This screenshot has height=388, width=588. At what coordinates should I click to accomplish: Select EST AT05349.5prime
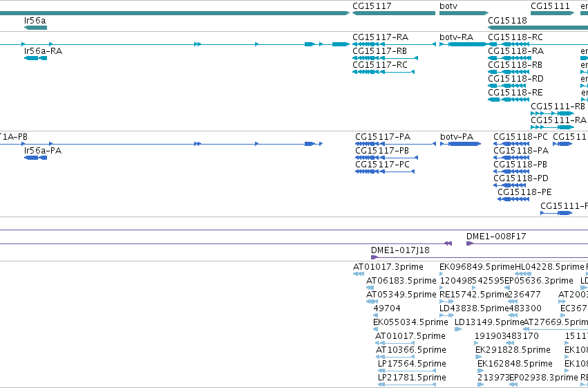point(401,295)
